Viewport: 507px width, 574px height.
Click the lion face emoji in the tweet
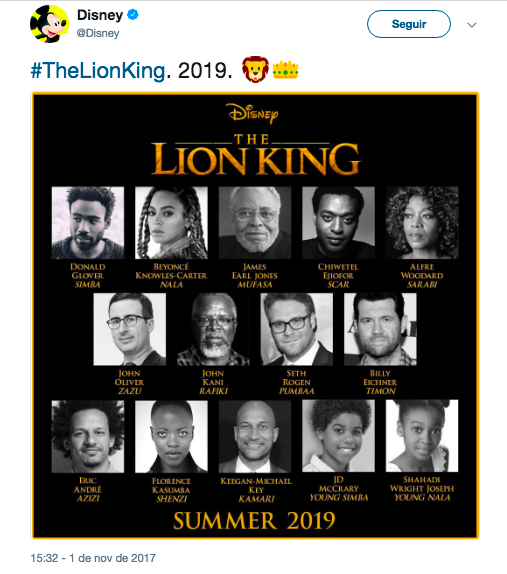255,70
